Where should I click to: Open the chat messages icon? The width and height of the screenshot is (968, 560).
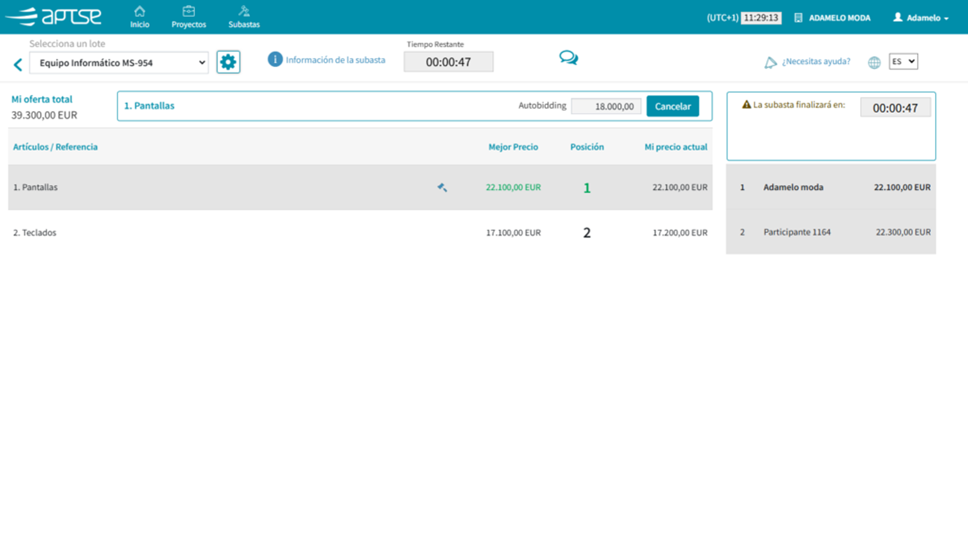click(568, 58)
